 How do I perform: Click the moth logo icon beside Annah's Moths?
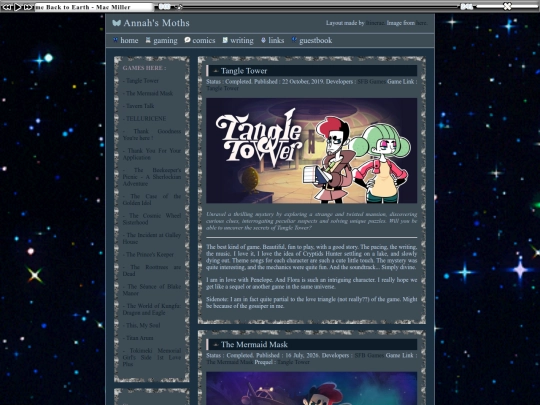tap(116, 23)
